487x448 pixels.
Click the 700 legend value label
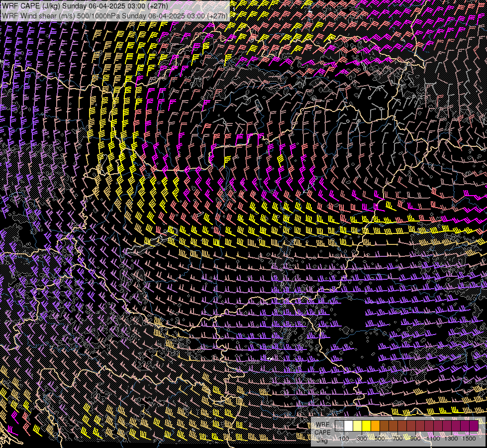(397, 439)
